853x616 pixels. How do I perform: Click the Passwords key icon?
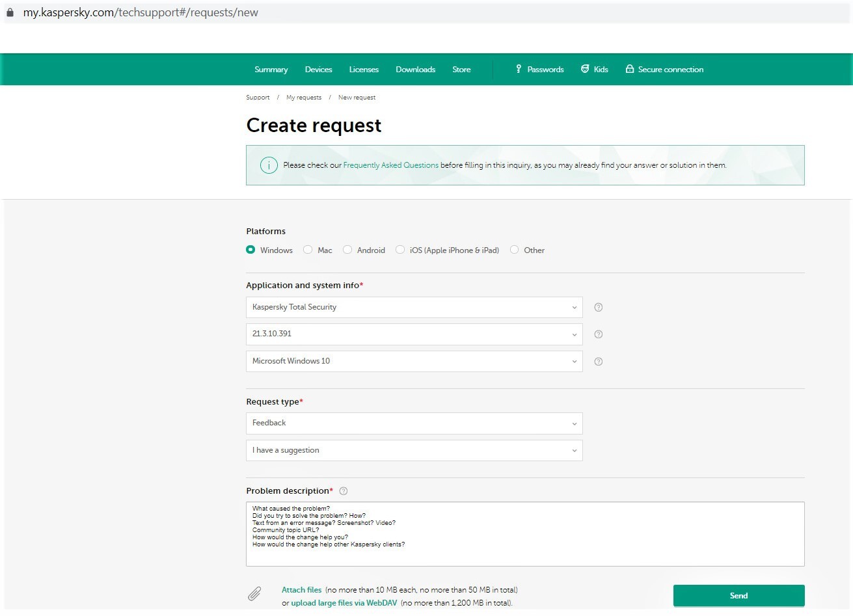[x=519, y=69]
